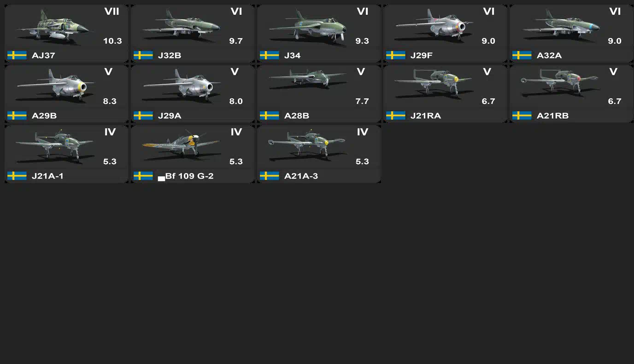
Task: Click the Swedish flag icon beside AJ37
Action: tap(17, 55)
